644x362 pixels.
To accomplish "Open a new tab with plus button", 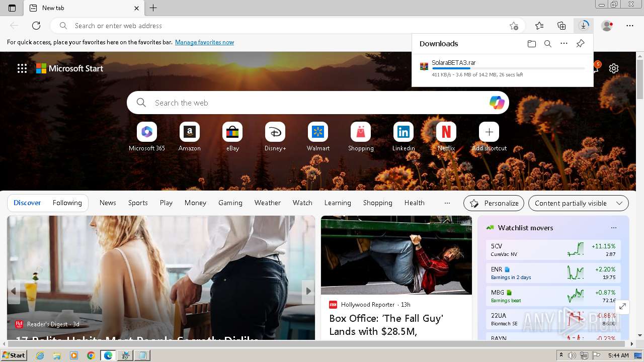I will [153, 8].
